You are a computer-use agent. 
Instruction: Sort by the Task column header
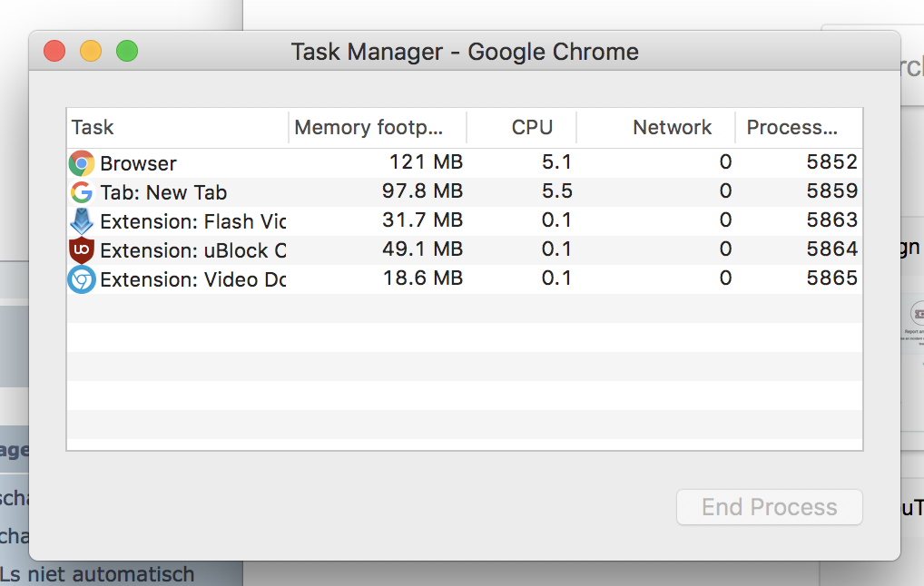click(177, 127)
